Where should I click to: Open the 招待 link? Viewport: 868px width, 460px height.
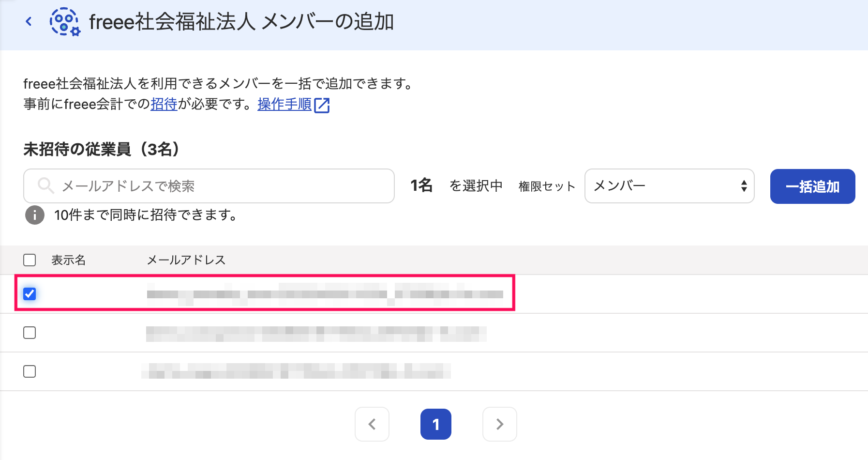tap(164, 104)
